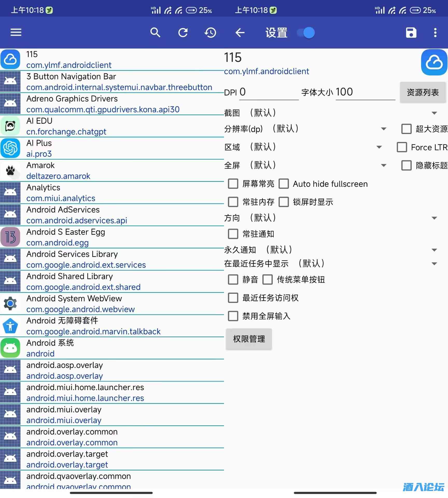Click the DPI input field
Viewport: 448px width, 498px height.
269,92
